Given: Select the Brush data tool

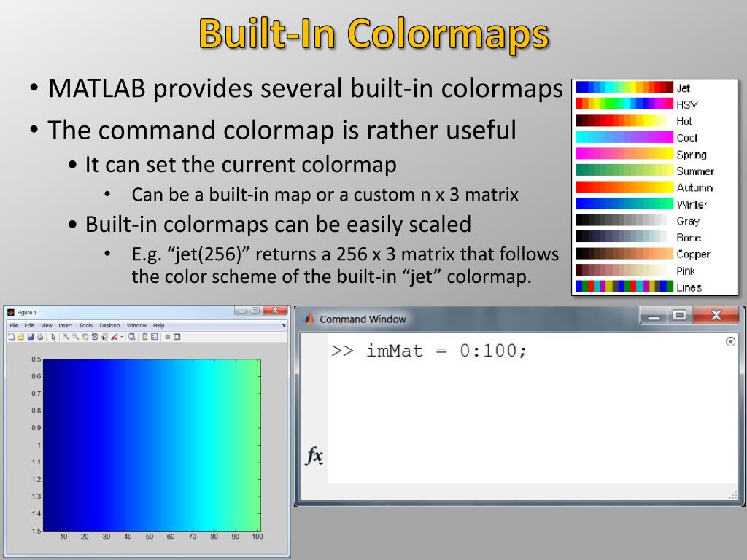Looking at the screenshot, I should tap(115, 337).
